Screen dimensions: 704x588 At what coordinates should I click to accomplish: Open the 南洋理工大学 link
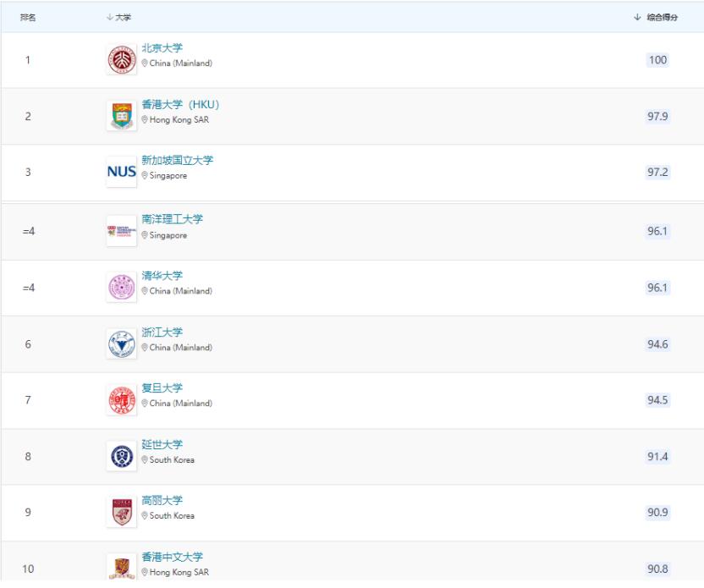173,219
